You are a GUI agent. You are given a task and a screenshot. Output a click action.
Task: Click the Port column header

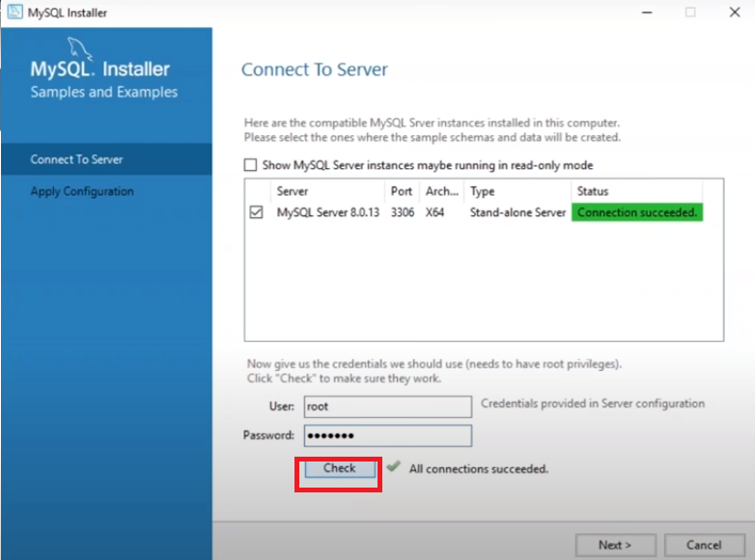click(x=402, y=191)
